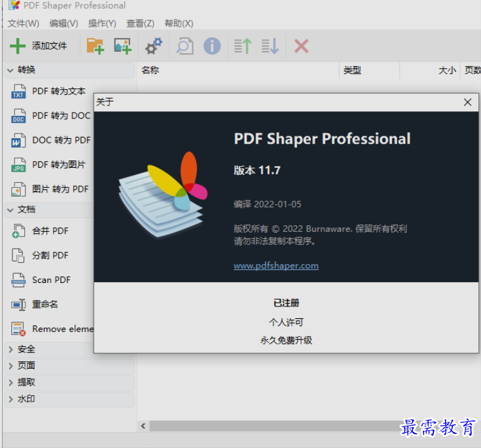Sort by the 名称 column header
Screen dimensions: 481x448
coord(150,70)
